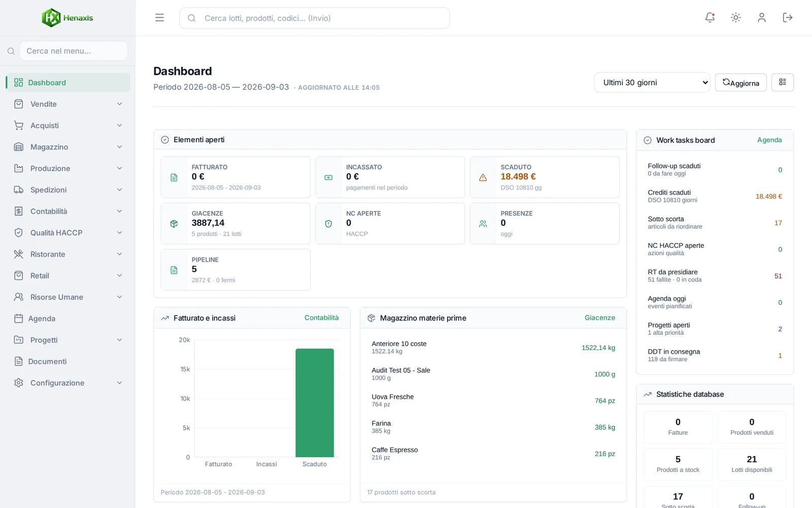Click the Henaxis logo
This screenshot has width=812, height=508.
[x=67, y=18]
